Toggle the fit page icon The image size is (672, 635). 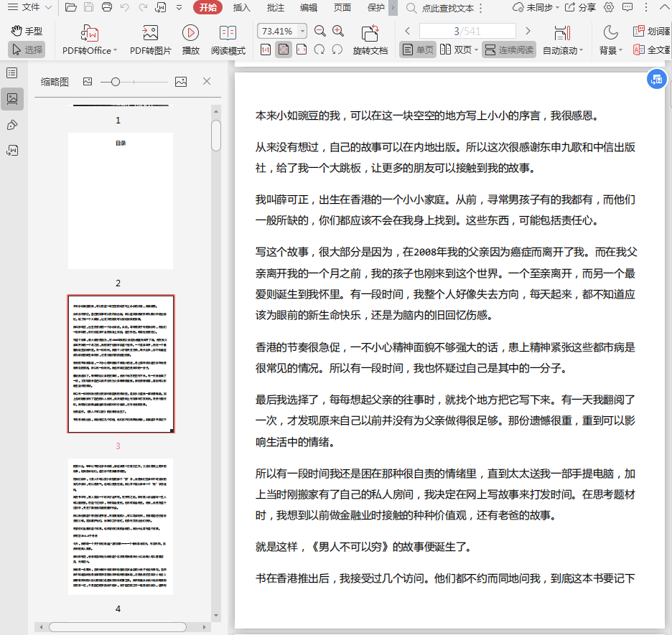(284, 50)
